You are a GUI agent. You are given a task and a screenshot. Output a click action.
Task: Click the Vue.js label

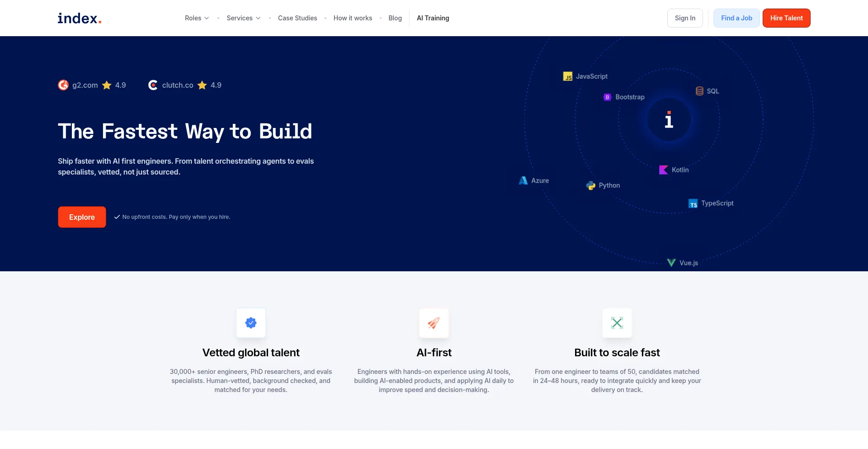pyautogui.click(x=689, y=263)
